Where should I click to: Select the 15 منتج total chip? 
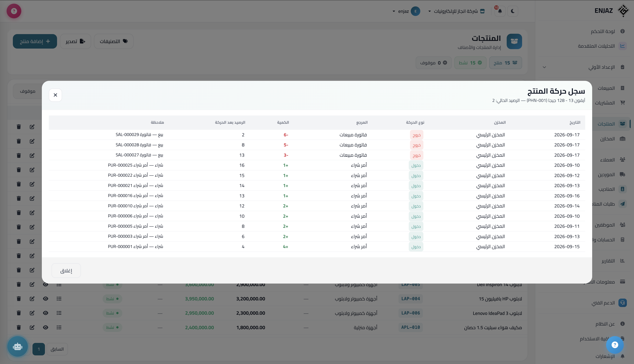(505, 63)
